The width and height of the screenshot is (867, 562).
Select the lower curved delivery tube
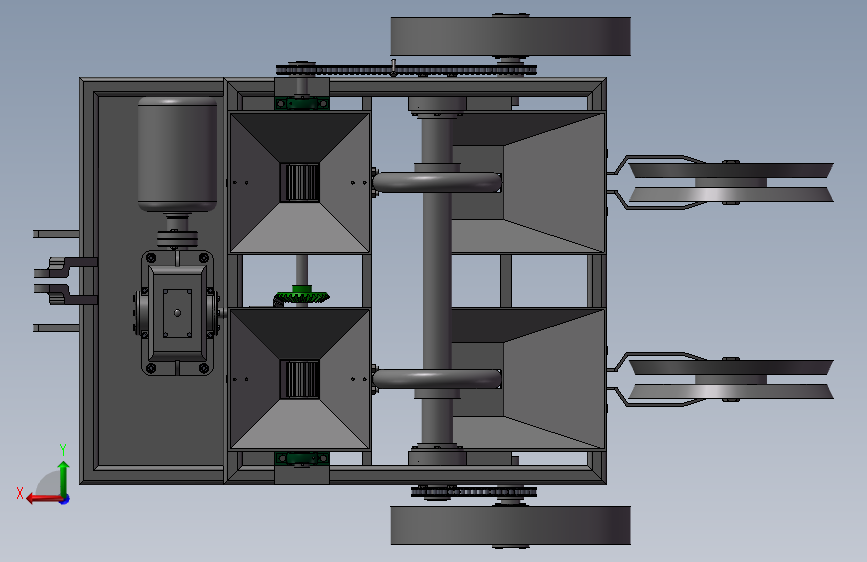click(x=437, y=379)
